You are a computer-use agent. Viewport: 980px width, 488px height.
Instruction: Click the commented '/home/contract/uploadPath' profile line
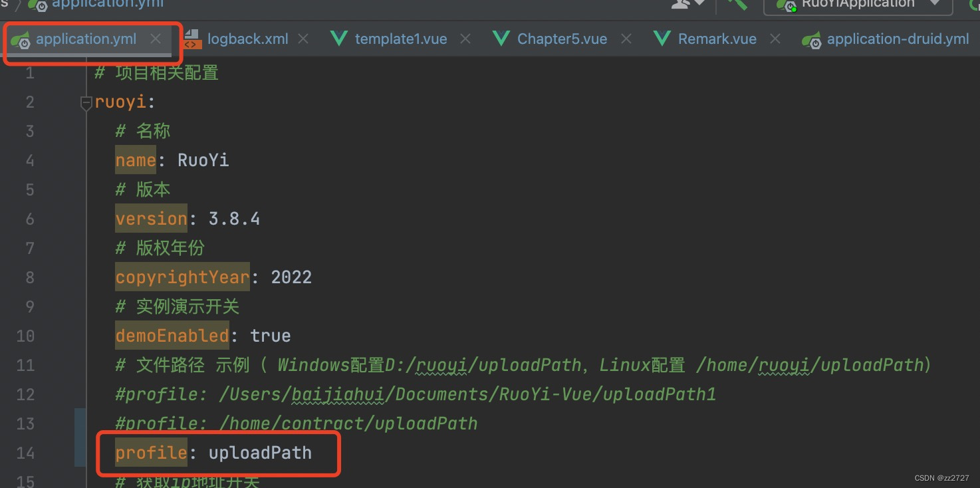click(297, 424)
